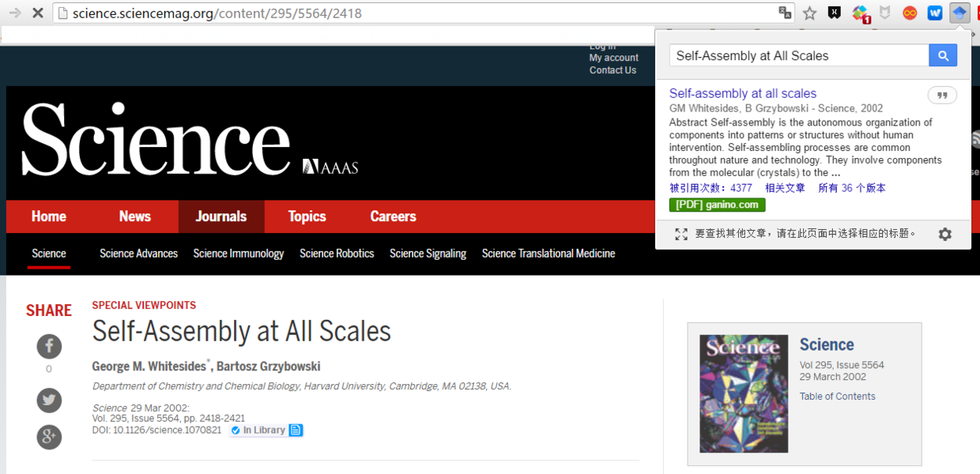The width and height of the screenshot is (980, 474).
Task: Click the Science journal cover thumbnail
Action: 744,393
